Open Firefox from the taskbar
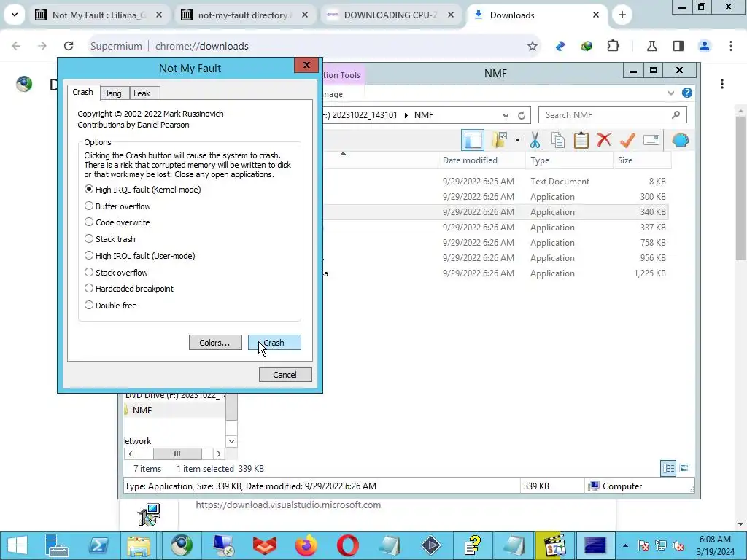The height and width of the screenshot is (560, 747). click(306, 545)
